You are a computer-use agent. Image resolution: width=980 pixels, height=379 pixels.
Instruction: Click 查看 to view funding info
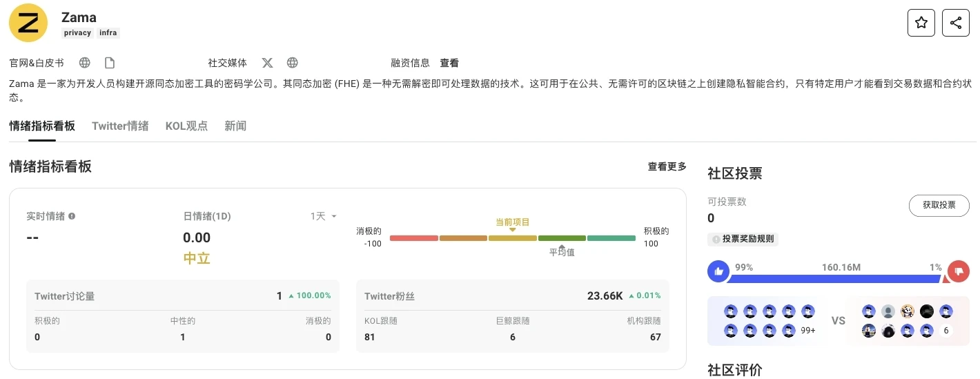[449, 63]
